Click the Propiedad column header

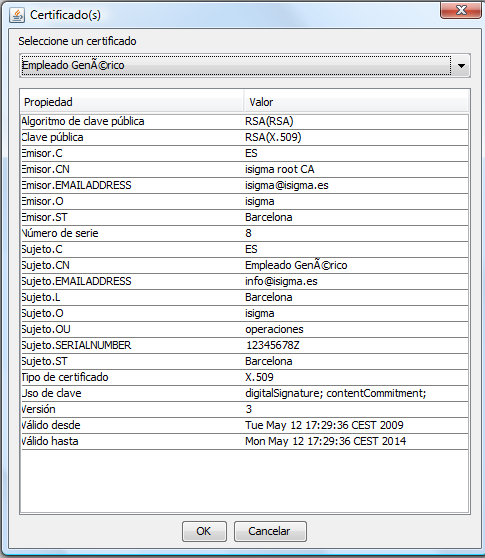(132, 102)
